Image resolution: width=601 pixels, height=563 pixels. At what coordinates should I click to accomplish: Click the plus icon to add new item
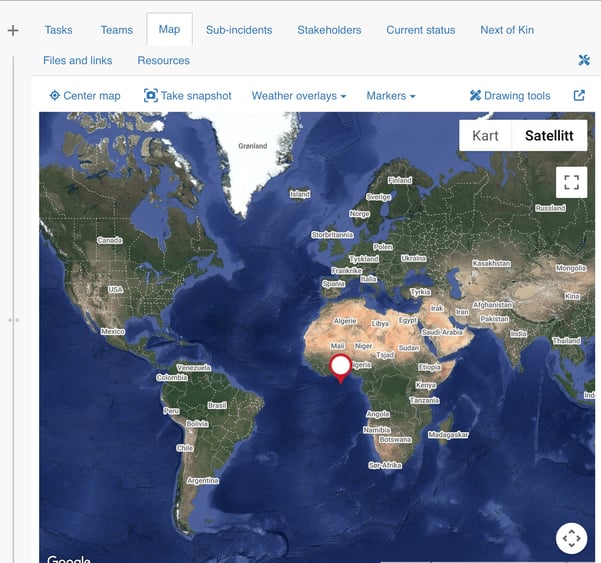tap(13, 31)
